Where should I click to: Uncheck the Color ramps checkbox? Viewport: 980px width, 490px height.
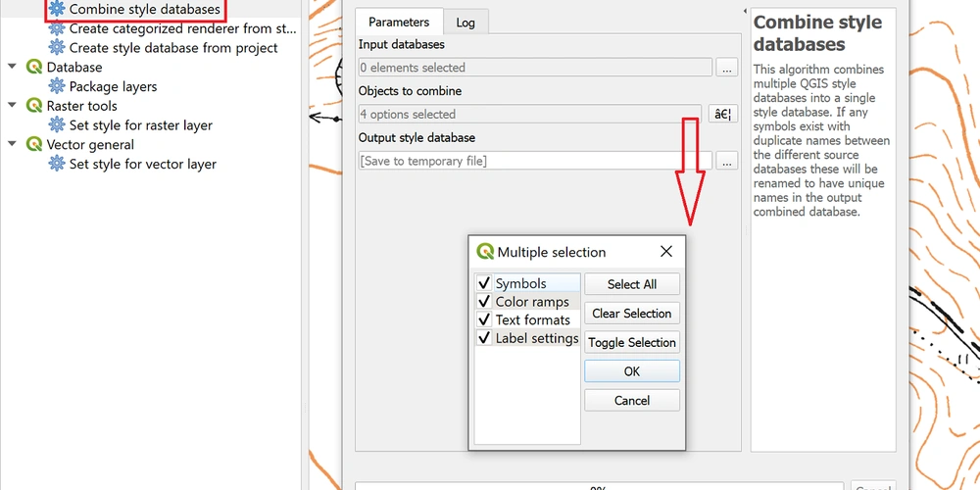[x=484, y=302]
